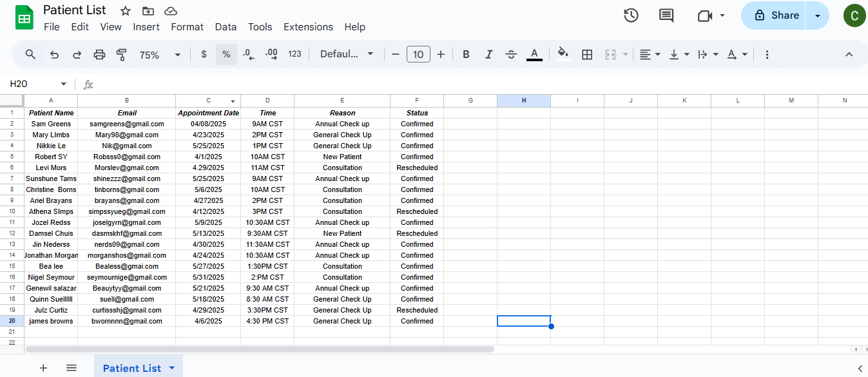868x377 pixels.
Task: Open the comments panel icon
Action: 666,15
